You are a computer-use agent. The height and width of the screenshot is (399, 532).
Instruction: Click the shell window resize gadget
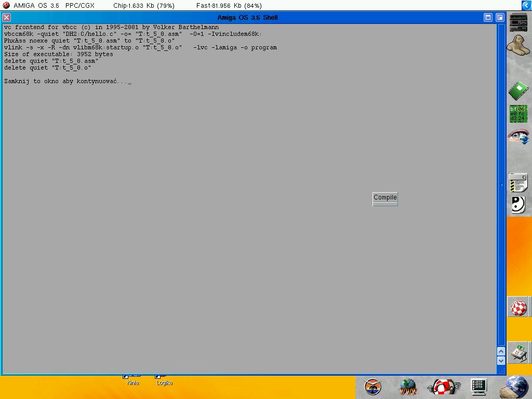pyautogui.click(x=501, y=370)
